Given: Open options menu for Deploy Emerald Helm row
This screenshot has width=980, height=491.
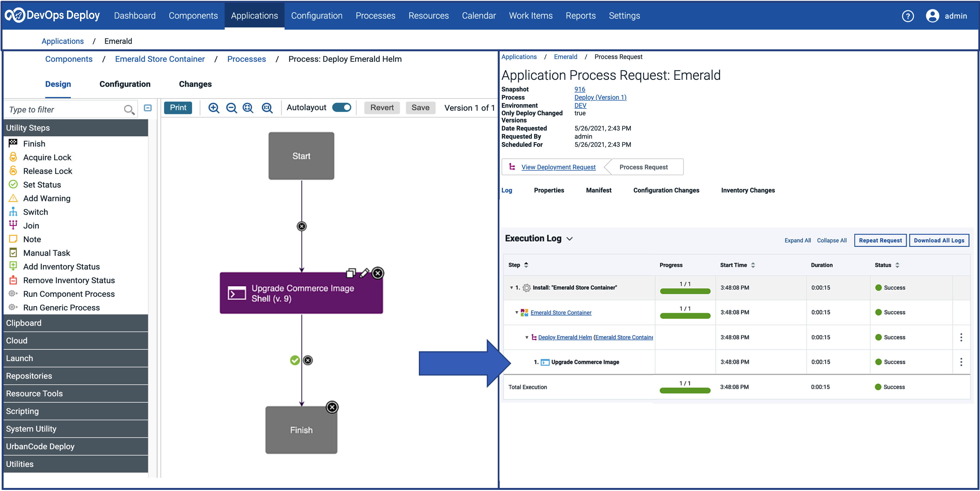Looking at the screenshot, I should 961,337.
